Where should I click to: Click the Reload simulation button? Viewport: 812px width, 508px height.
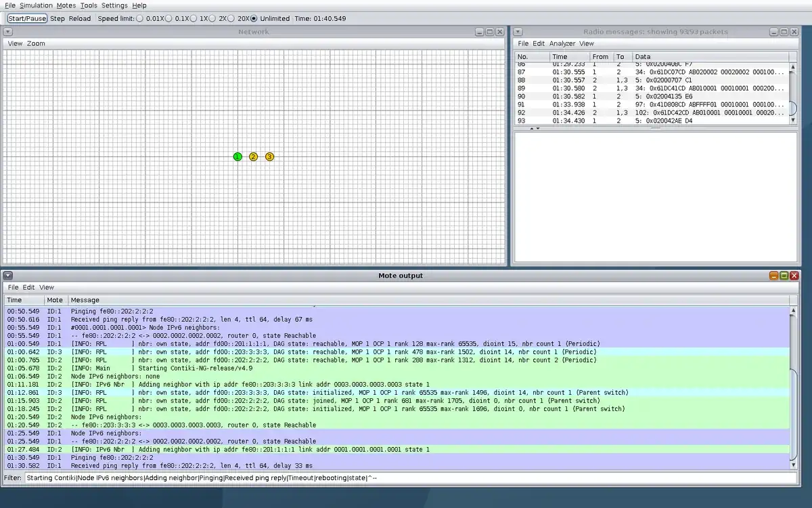80,18
